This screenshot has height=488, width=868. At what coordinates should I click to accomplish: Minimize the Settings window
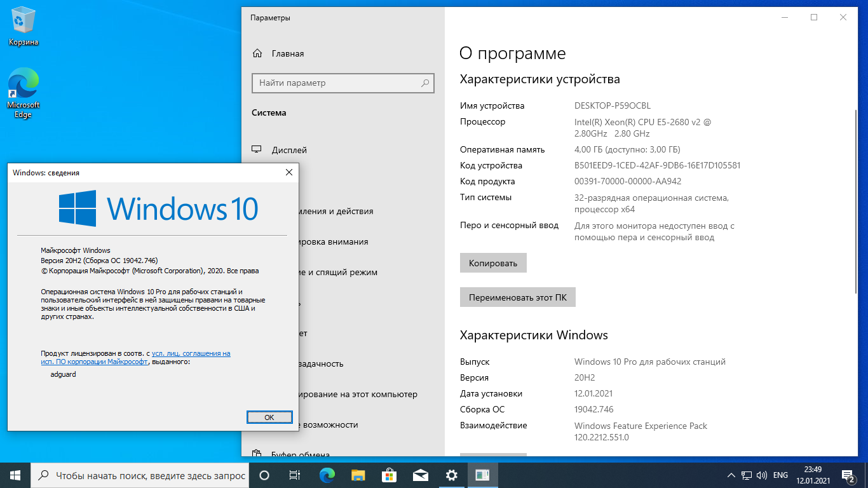point(784,18)
